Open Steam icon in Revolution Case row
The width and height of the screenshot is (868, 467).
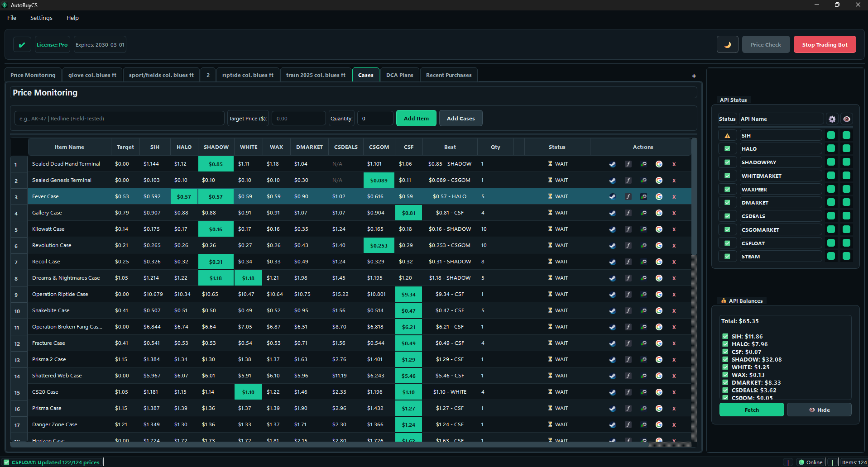tap(613, 246)
